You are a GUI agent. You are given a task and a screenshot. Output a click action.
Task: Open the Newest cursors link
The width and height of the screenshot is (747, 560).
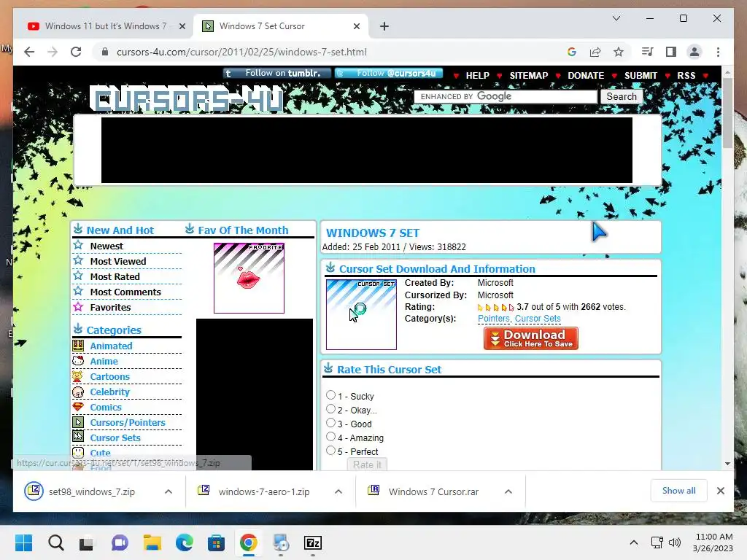tap(107, 246)
